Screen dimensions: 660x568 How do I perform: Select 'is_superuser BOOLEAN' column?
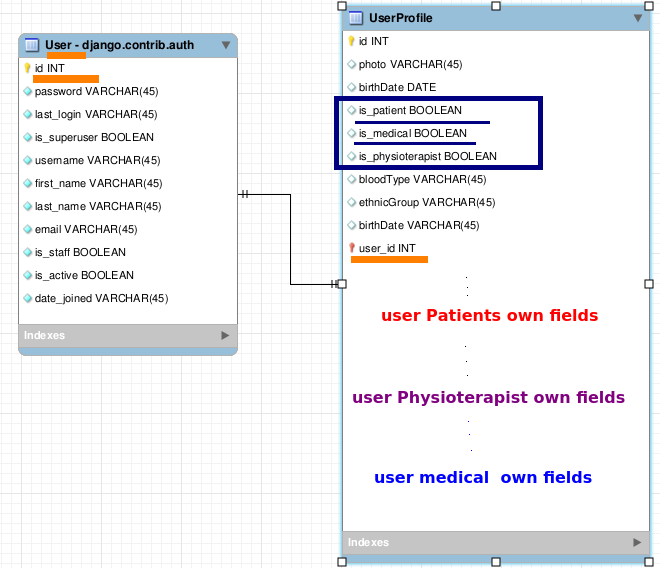[94, 137]
